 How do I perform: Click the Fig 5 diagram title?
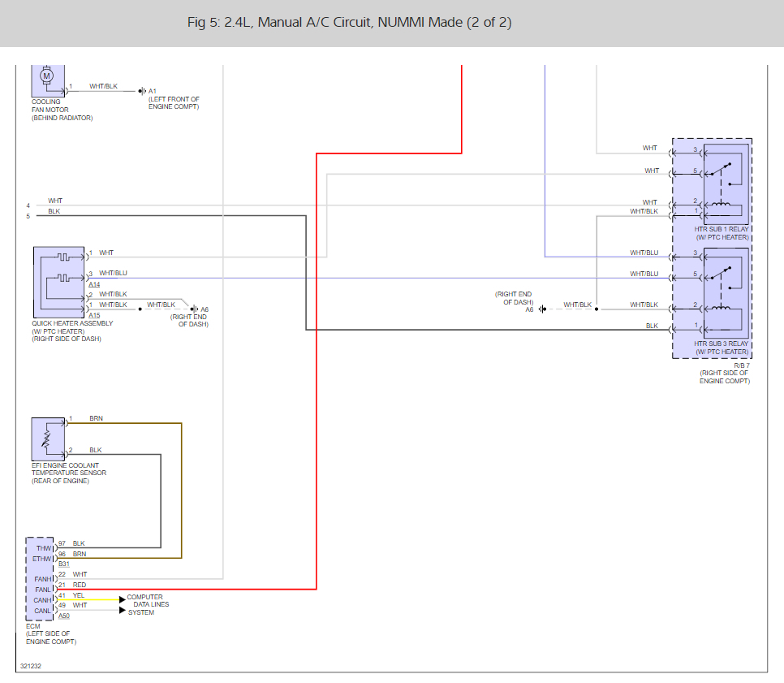point(349,23)
